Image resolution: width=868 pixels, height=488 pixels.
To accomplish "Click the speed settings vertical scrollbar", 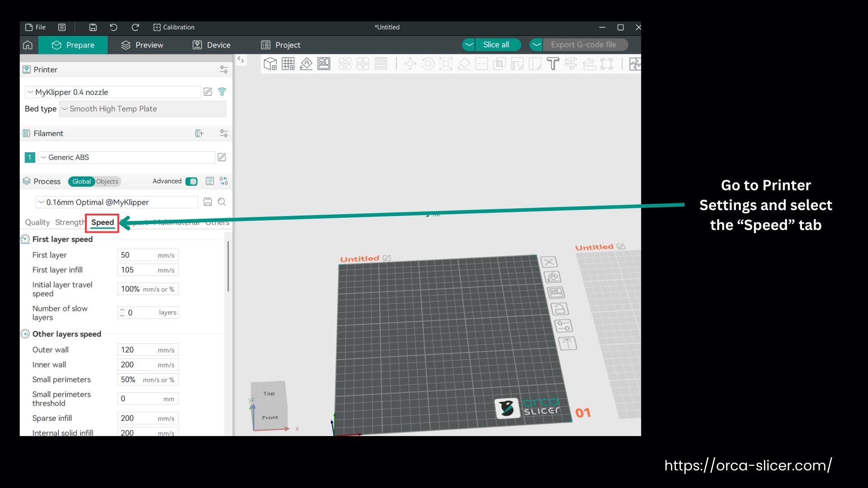I will [228, 267].
